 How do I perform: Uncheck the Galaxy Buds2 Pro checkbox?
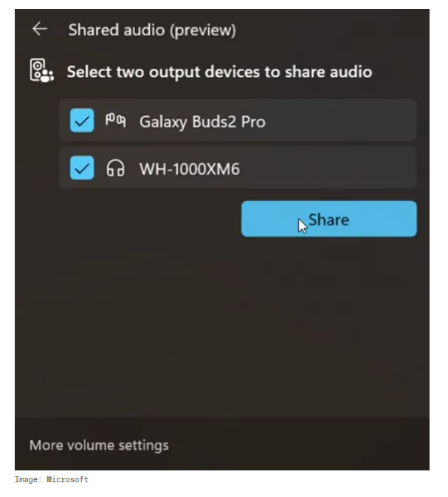click(x=82, y=120)
